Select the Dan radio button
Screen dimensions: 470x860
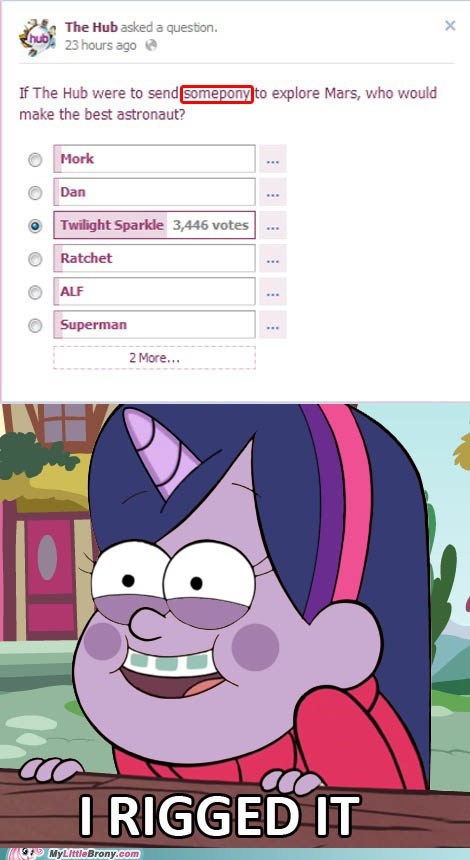35,193
